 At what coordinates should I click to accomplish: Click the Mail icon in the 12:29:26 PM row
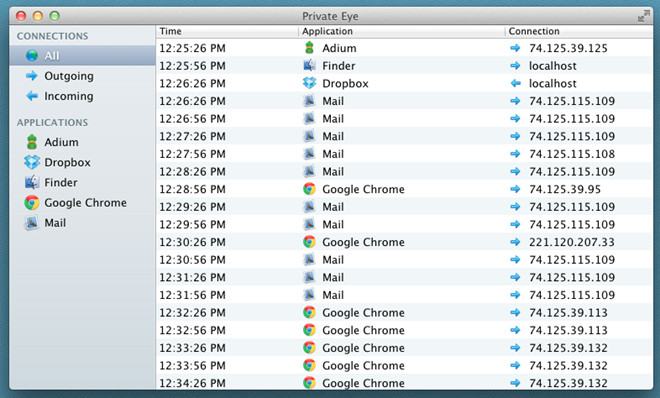click(x=309, y=207)
